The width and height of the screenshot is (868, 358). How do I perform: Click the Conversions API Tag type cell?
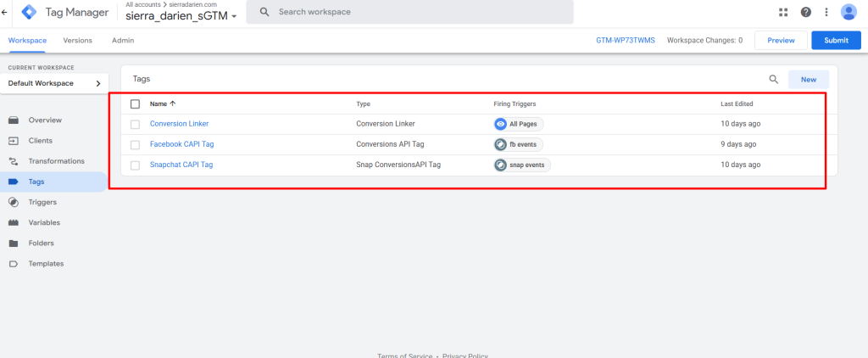coord(390,144)
